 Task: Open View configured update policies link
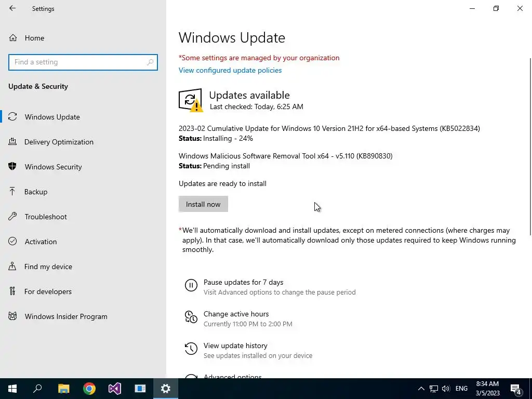pyautogui.click(x=230, y=70)
